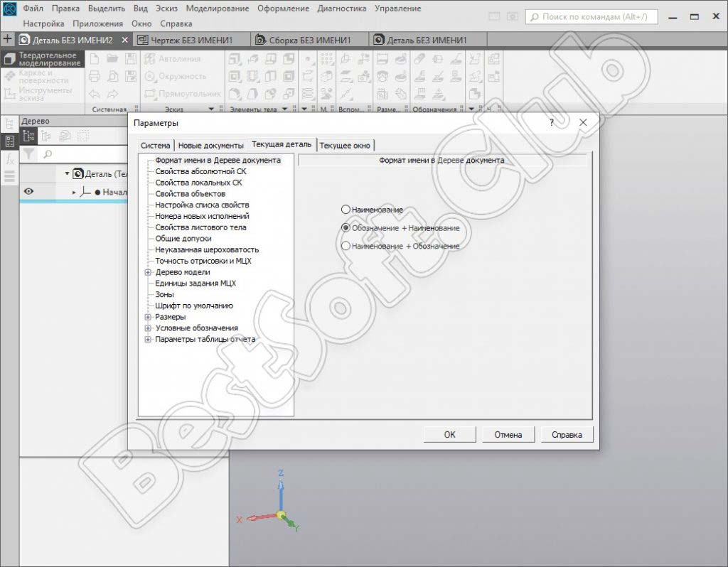Click the Отмена button

pyautogui.click(x=508, y=435)
